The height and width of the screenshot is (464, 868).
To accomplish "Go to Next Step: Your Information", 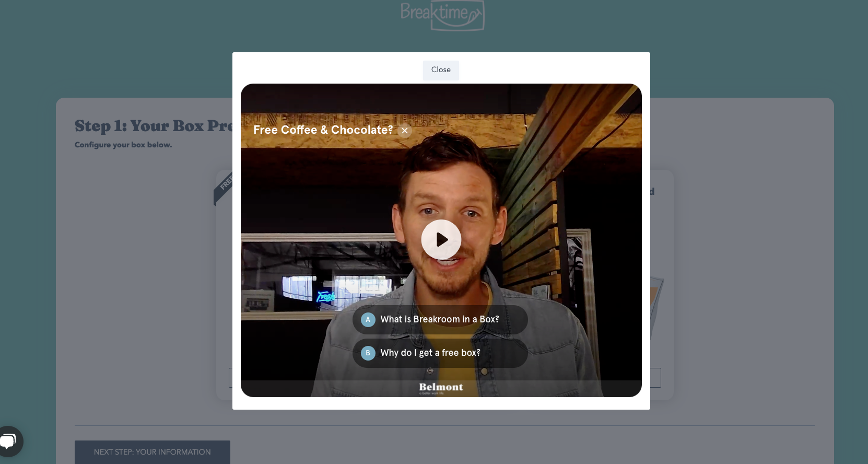I will click(x=153, y=452).
